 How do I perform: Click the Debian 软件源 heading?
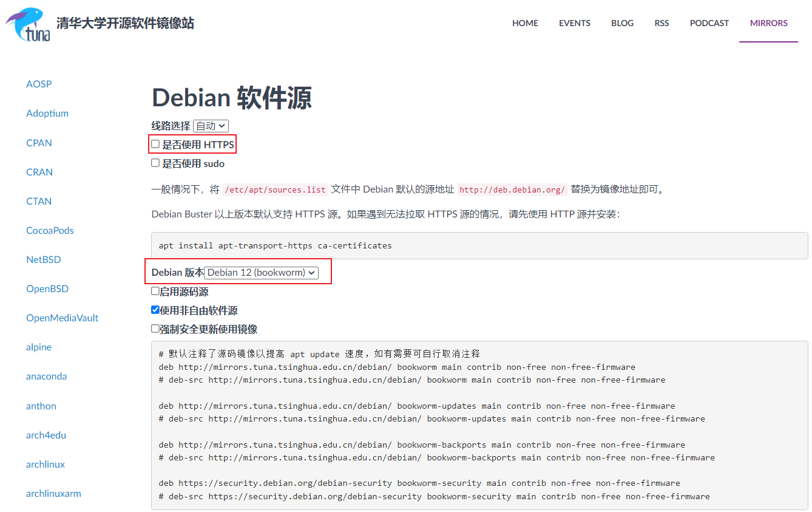pyautogui.click(x=232, y=97)
